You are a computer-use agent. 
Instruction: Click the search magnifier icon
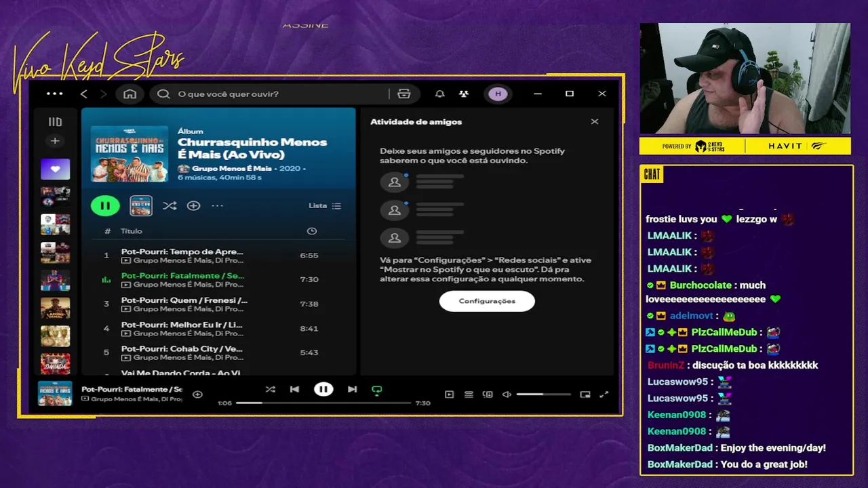[163, 94]
